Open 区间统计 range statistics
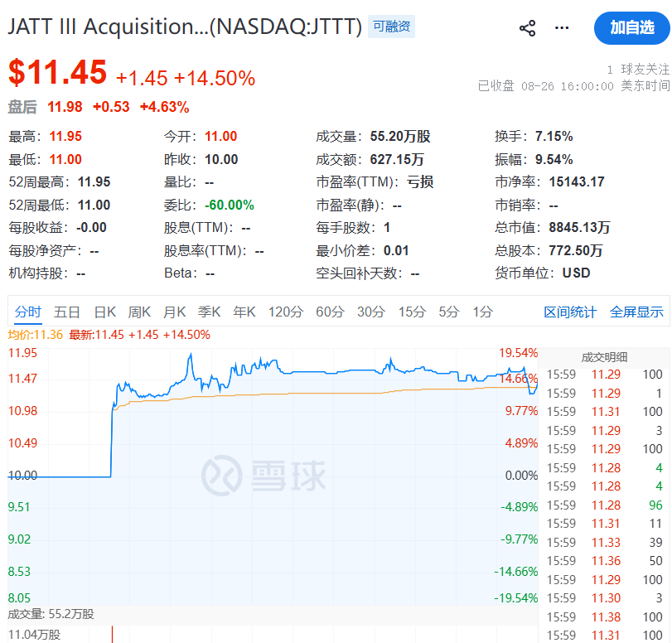The width and height of the screenshot is (672, 643). 570,312
